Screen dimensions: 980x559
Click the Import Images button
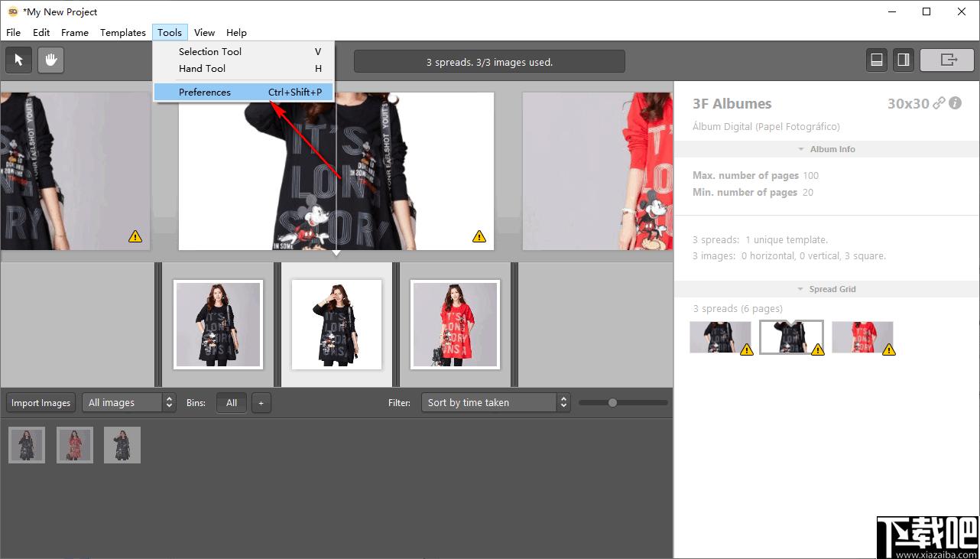click(41, 403)
